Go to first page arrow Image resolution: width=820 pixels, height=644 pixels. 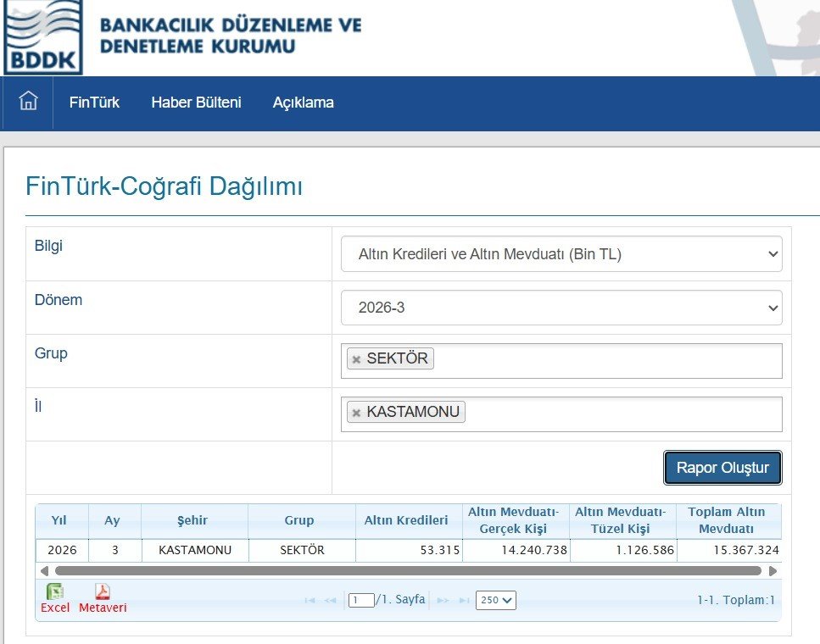310,600
